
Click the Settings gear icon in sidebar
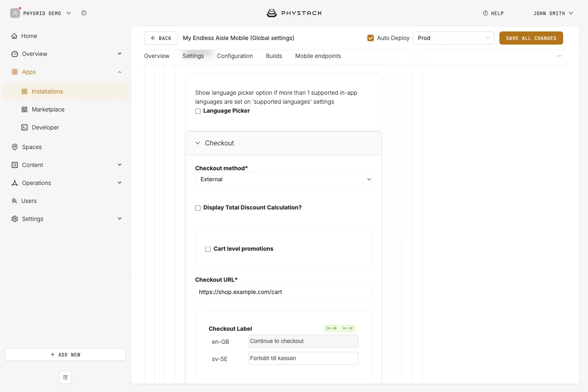coord(15,219)
